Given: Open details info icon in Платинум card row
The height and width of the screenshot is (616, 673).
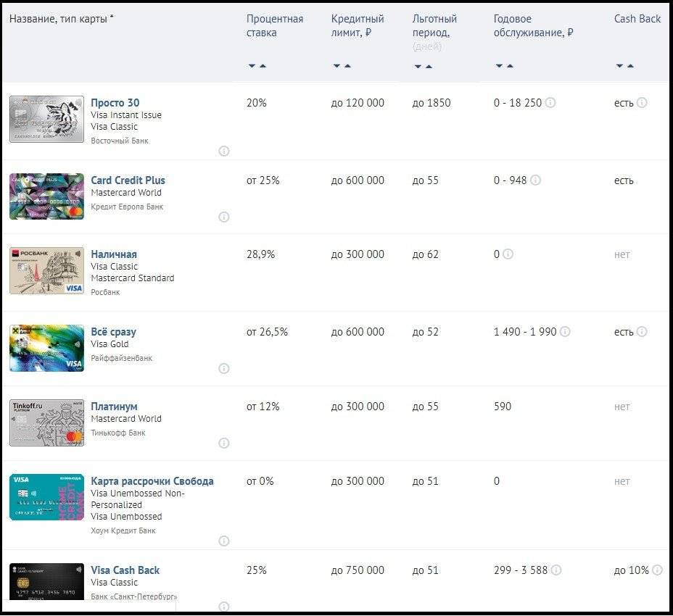Looking at the screenshot, I should (x=224, y=443).
